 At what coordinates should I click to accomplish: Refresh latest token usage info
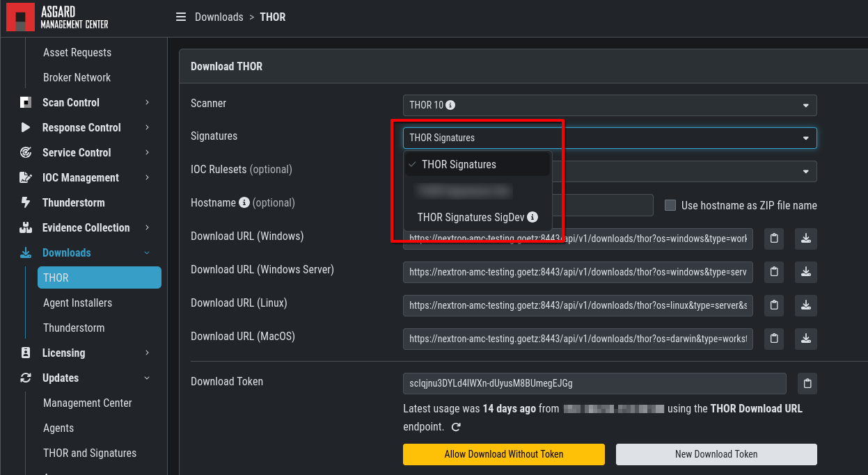point(457,427)
